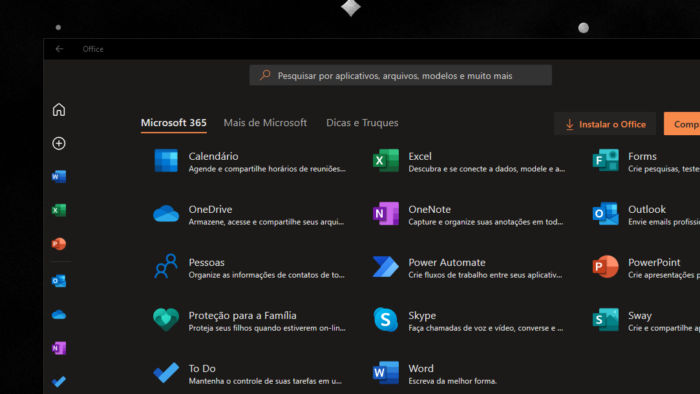Open the Proteção para a Família title link
The width and height of the screenshot is (700, 394).
[242, 315]
